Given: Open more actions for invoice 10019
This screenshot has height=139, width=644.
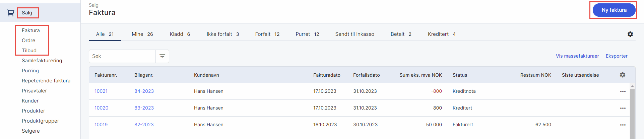Looking at the screenshot, I should click(623, 125).
